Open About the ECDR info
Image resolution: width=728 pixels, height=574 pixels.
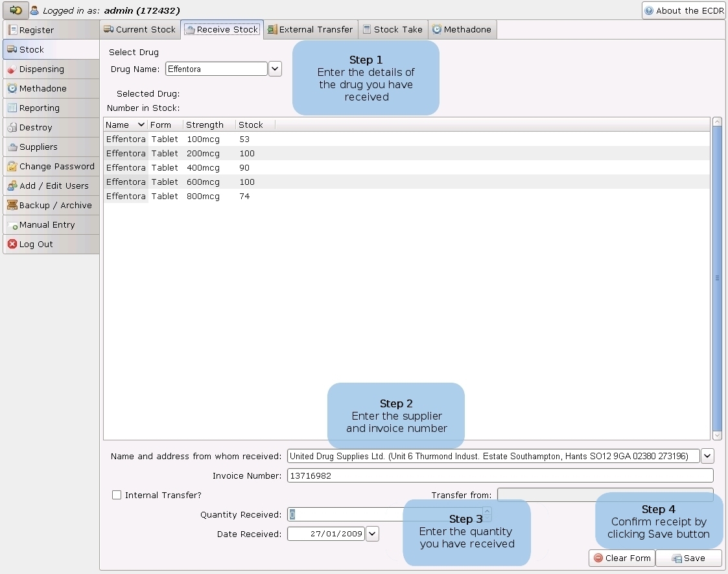point(683,10)
